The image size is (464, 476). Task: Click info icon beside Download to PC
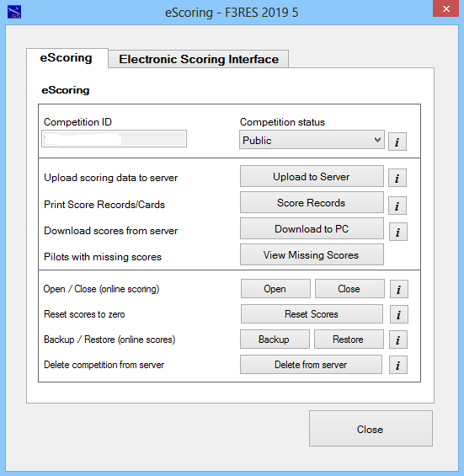click(397, 232)
